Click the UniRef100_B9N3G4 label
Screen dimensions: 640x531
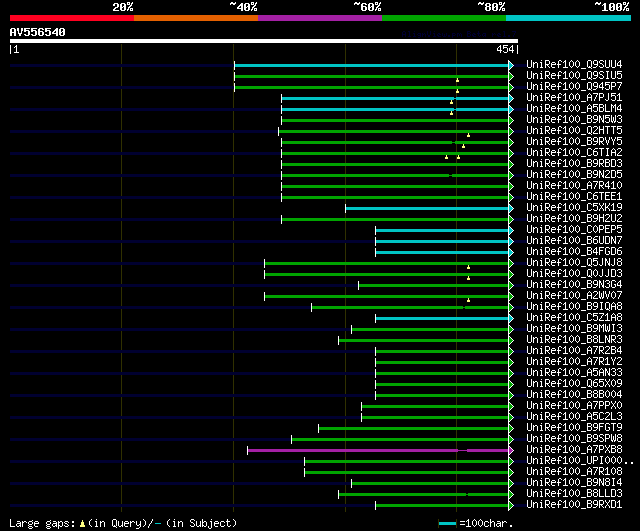pyautogui.click(x=574, y=285)
